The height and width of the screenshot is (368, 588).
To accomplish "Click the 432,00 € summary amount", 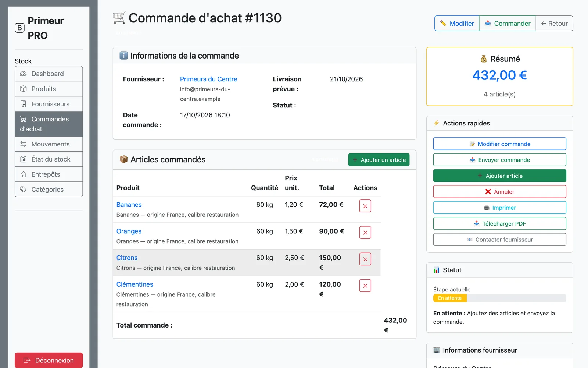I will (499, 75).
